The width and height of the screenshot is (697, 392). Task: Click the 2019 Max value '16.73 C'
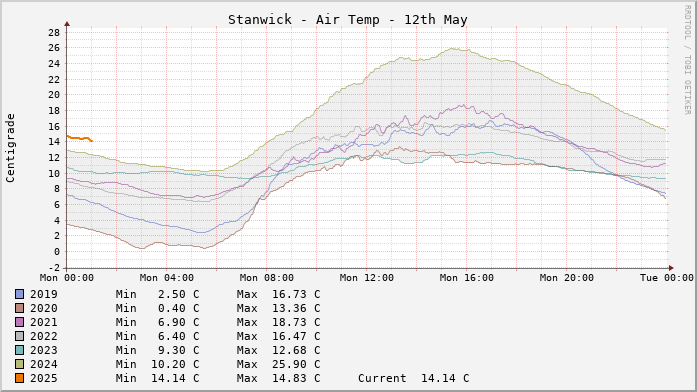click(296, 294)
